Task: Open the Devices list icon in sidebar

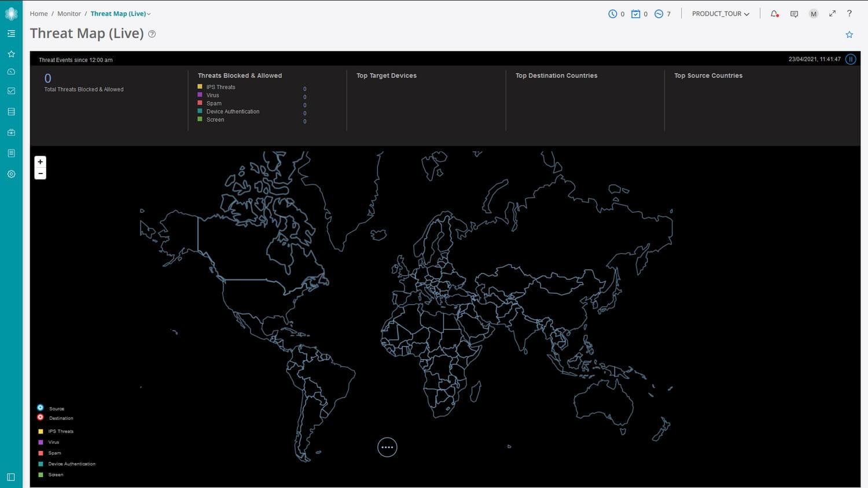Action: click(x=10, y=112)
